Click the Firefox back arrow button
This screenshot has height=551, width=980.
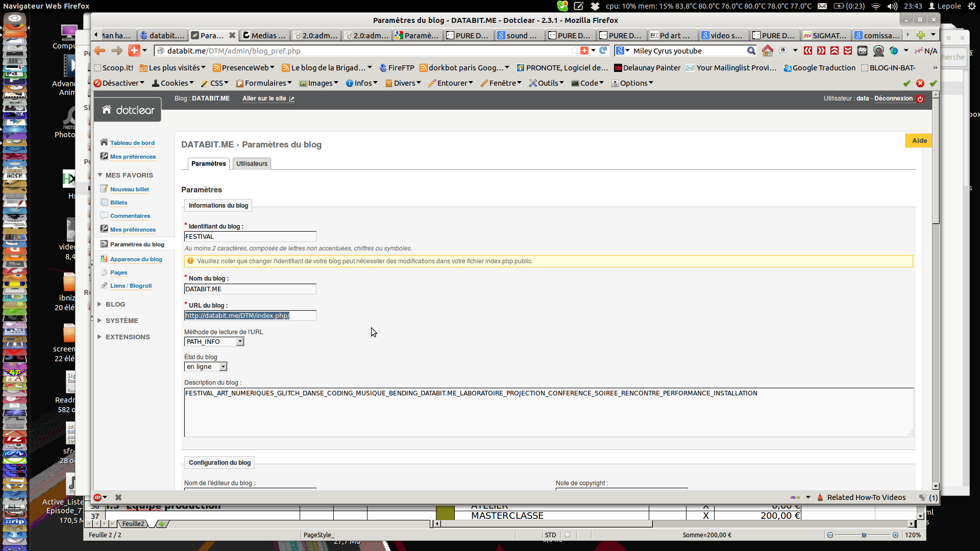(100, 51)
